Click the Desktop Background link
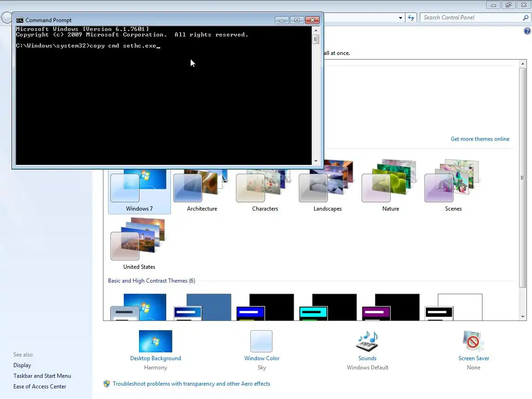The width and height of the screenshot is (532, 399). coord(155,358)
